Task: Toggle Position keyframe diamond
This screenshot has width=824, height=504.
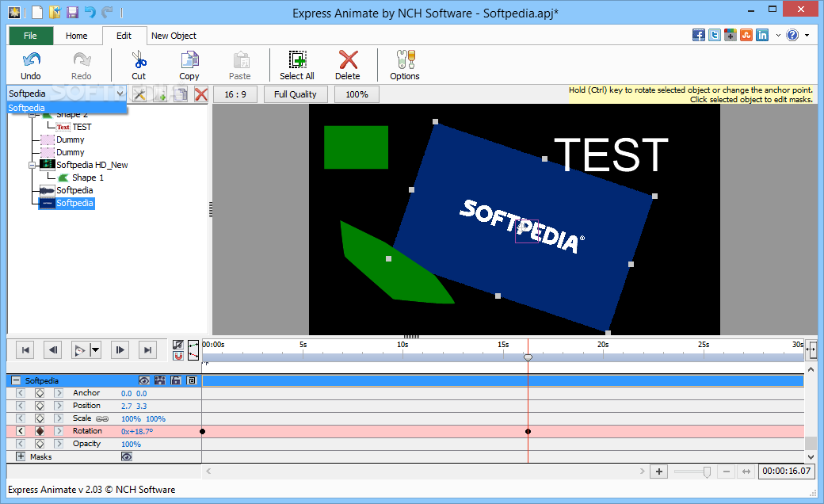Action: 40,406
